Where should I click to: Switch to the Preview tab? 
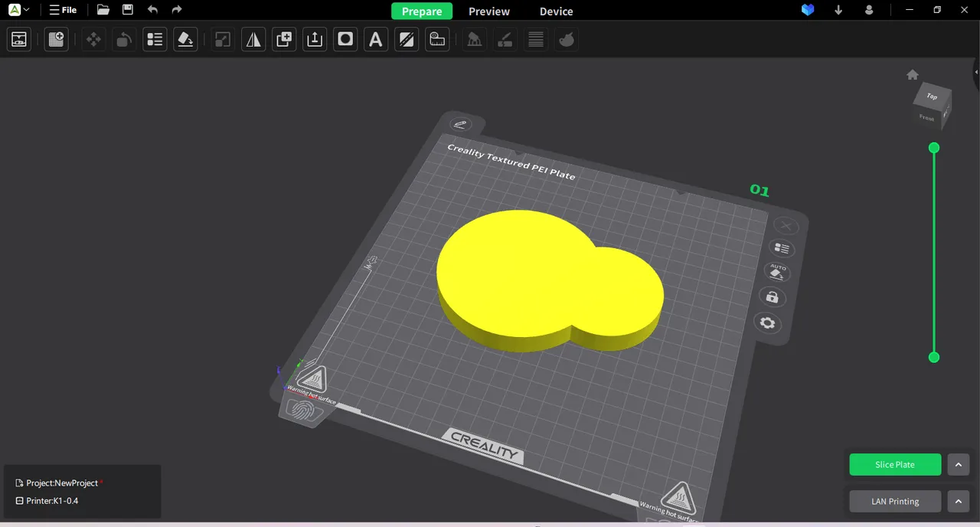pos(488,11)
